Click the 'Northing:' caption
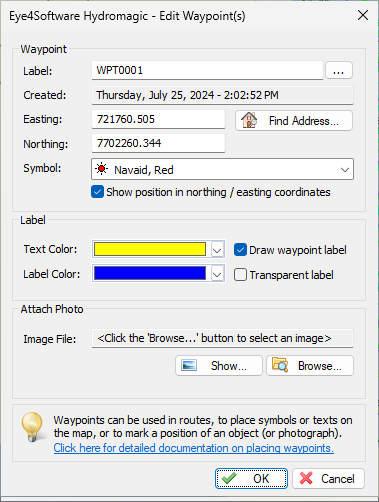The width and height of the screenshot is (379, 502). [x=46, y=144]
